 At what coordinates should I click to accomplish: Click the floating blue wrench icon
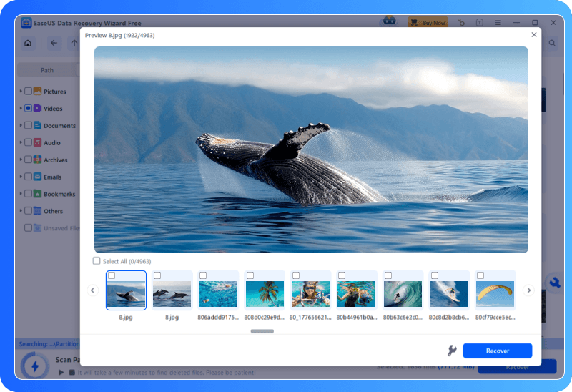click(x=555, y=283)
